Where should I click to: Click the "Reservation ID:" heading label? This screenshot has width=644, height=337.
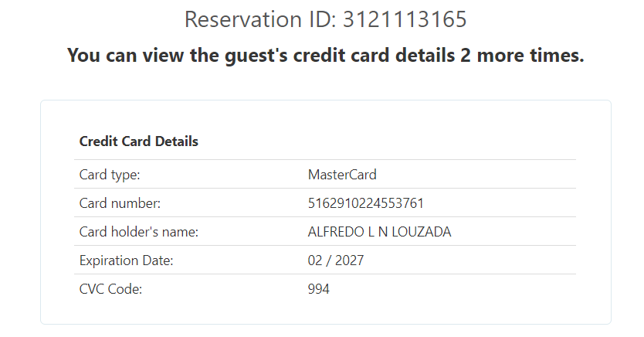tap(257, 19)
